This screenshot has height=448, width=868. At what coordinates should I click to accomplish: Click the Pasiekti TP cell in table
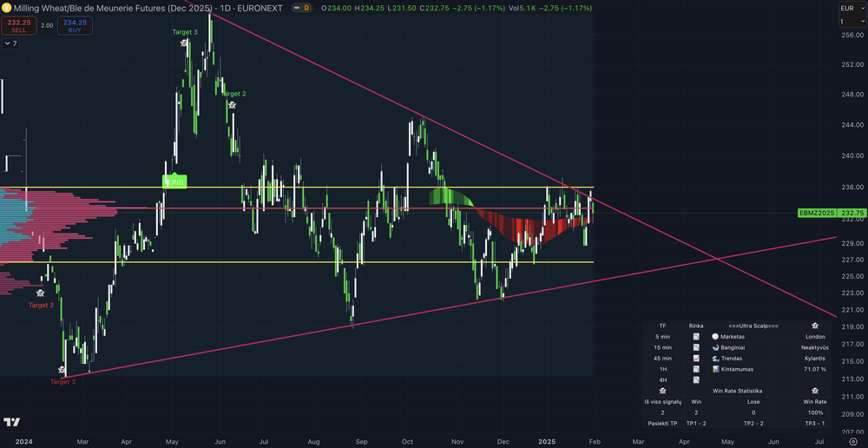tap(662, 424)
